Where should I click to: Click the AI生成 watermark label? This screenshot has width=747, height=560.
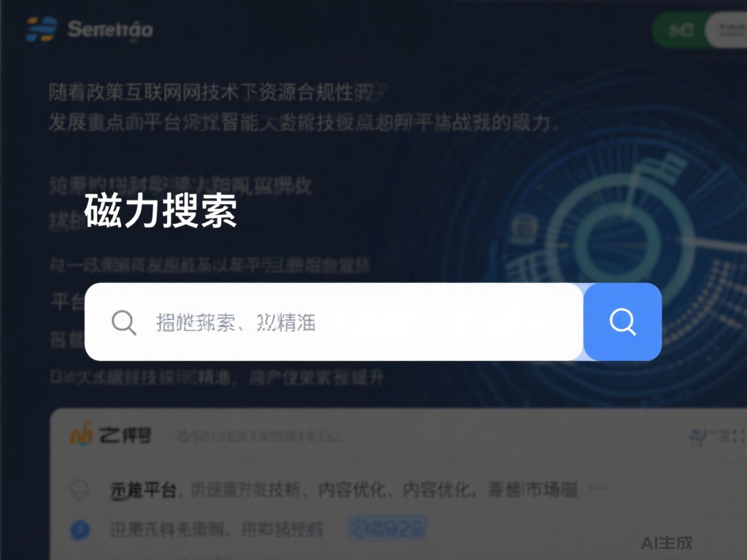[667, 542]
